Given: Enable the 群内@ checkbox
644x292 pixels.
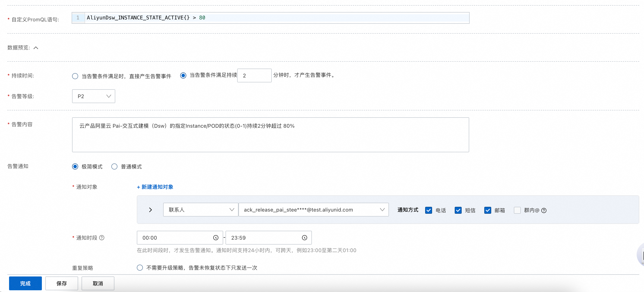Looking at the screenshot, I should coord(517,210).
